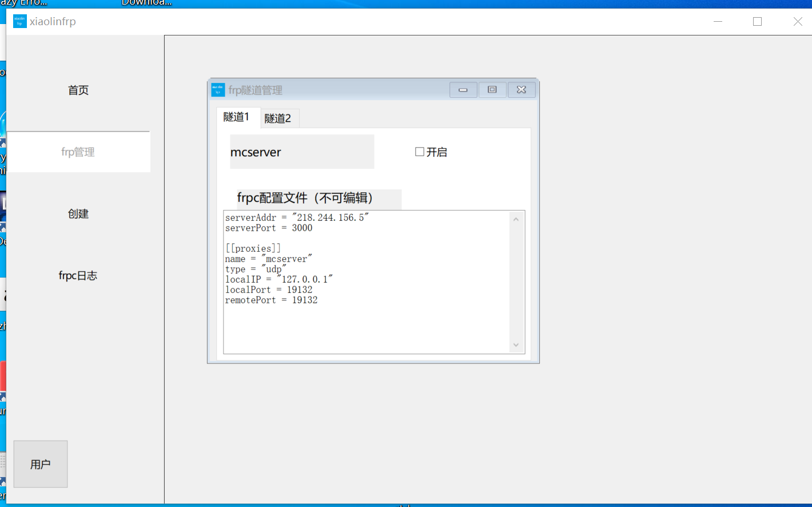This screenshot has width=812, height=507.
Task: Switch to the 隧道2 tab
Action: (x=279, y=118)
